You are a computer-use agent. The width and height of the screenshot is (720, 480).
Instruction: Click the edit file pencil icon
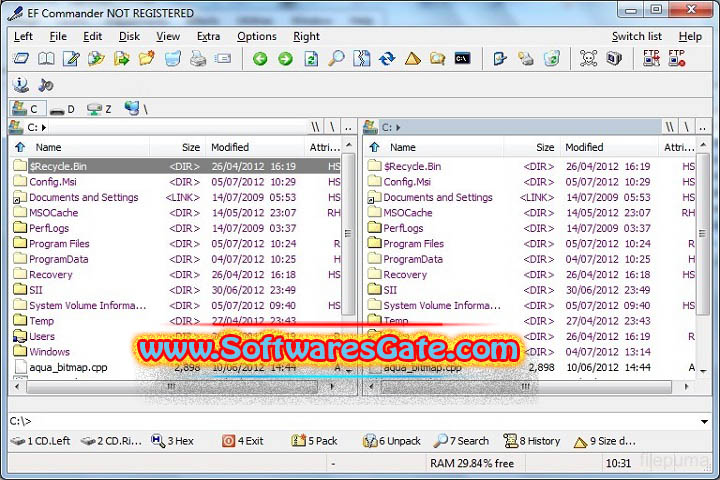71,58
